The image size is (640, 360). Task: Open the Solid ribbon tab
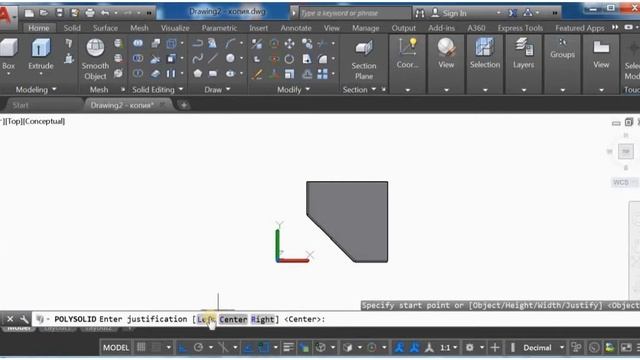click(72, 28)
